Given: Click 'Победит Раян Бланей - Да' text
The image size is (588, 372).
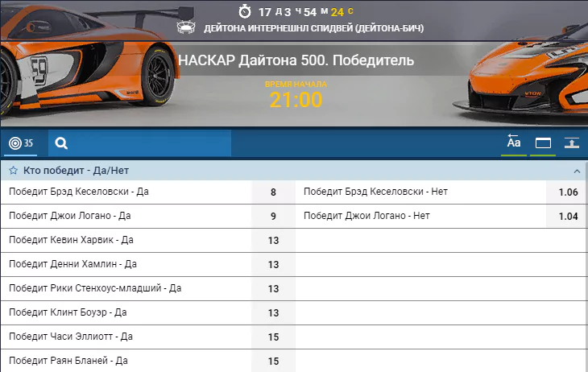Looking at the screenshot, I should coord(68,361).
